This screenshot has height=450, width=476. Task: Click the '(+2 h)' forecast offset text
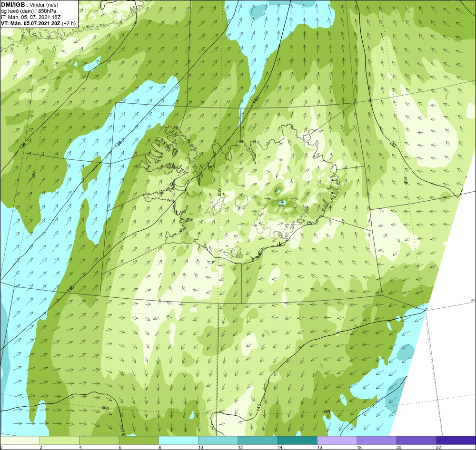pyautogui.click(x=69, y=23)
